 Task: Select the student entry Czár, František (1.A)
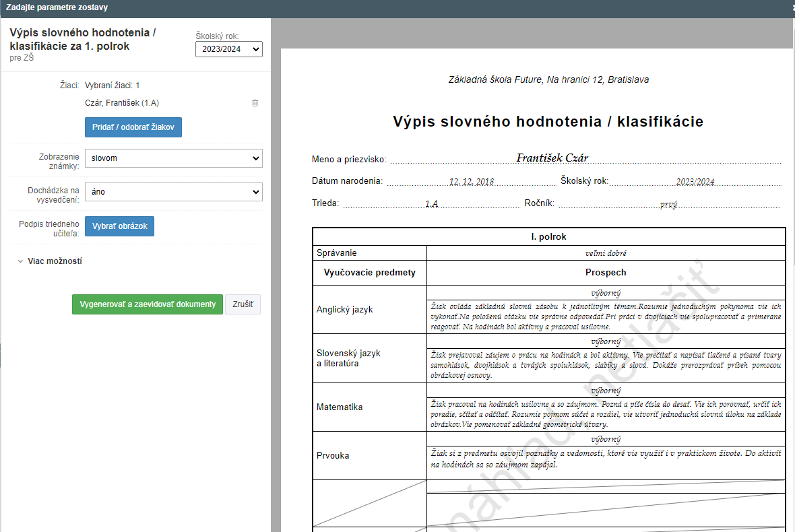pyautogui.click(x=122, y=103)
